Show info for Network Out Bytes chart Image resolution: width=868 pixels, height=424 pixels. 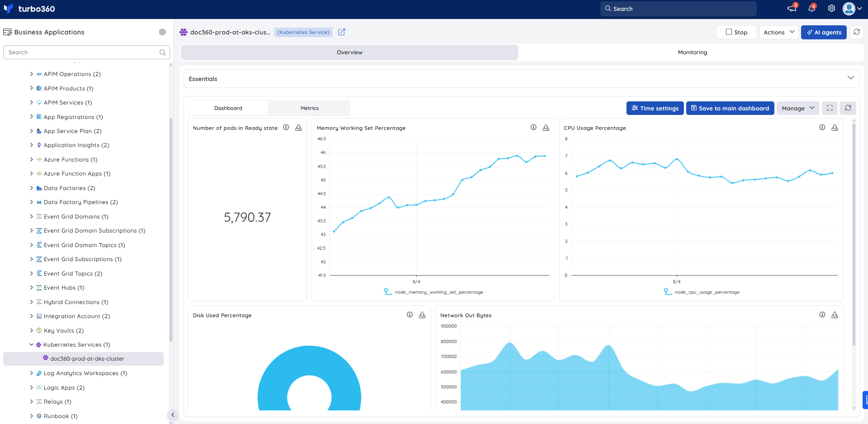822,315
